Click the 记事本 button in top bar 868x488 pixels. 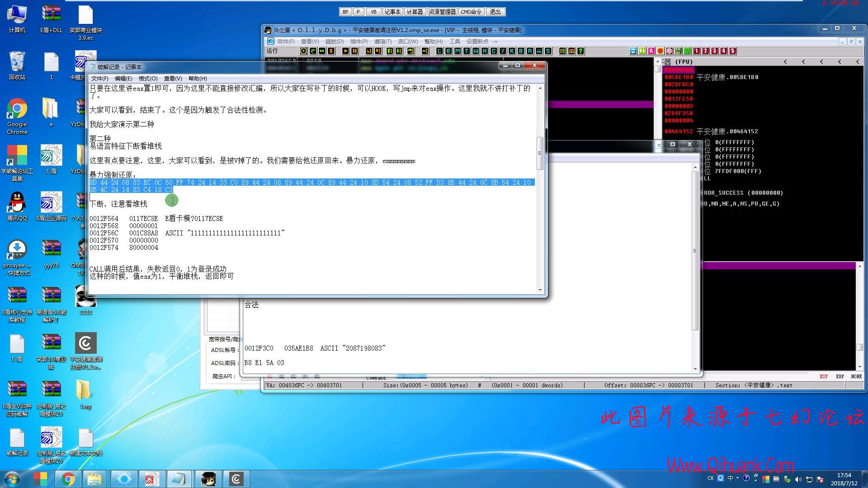(392, 12)
